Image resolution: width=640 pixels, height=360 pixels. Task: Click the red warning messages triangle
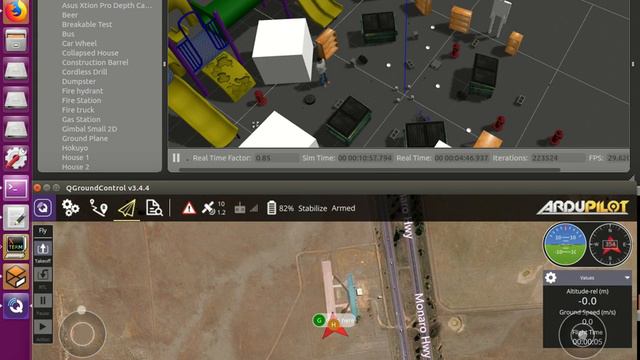[x=189, y=208]
